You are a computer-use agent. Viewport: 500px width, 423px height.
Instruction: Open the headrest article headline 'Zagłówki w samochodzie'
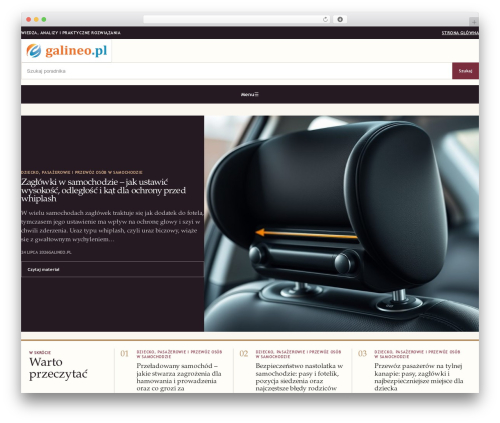[103, 190]
